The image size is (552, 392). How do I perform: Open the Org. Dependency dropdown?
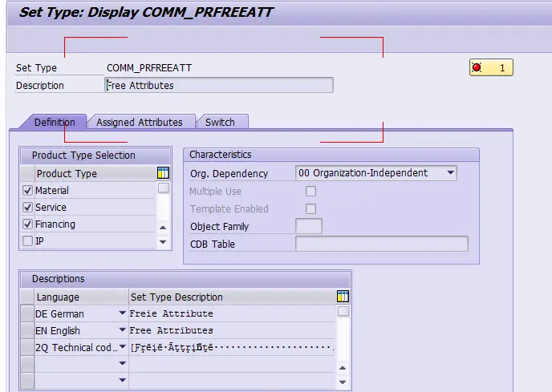tap(450, 173)
